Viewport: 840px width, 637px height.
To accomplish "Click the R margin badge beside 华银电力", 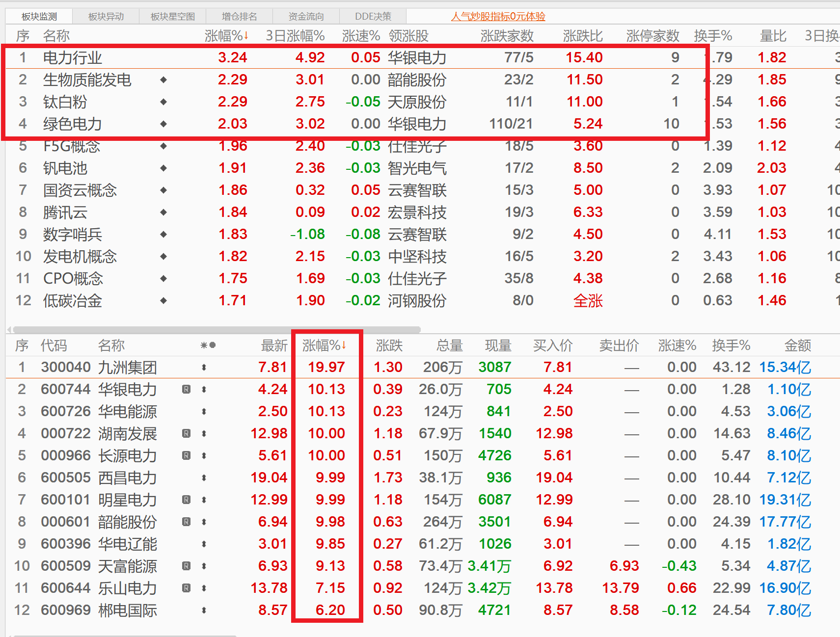I will [x=186, y=389].
